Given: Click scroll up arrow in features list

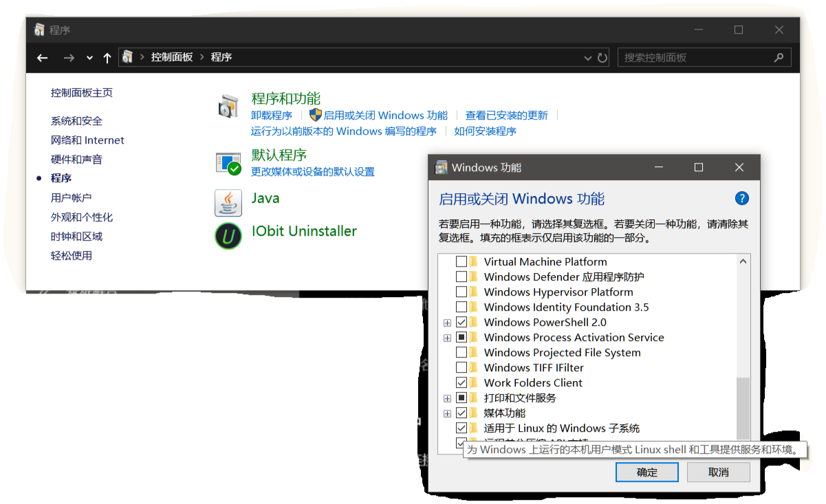Looking at the screenshot, I should point(743,261).
